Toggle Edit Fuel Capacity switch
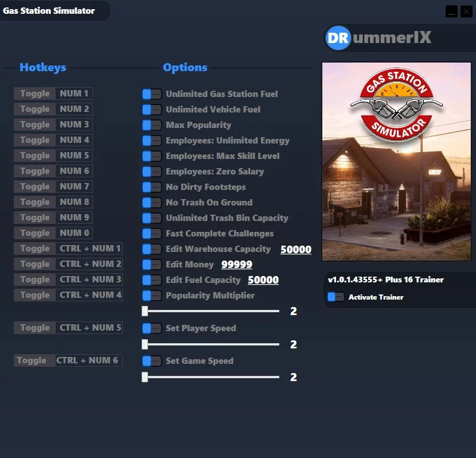This screenshot has width=476, height=458. click(152, 280)
